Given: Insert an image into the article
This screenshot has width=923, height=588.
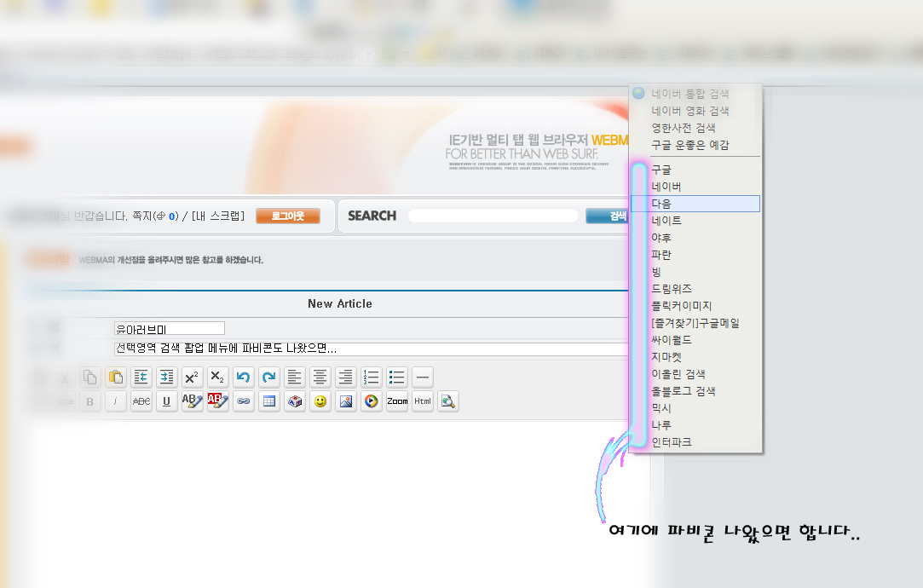Looking at the screenshot, I should click(x=346, y=401).
